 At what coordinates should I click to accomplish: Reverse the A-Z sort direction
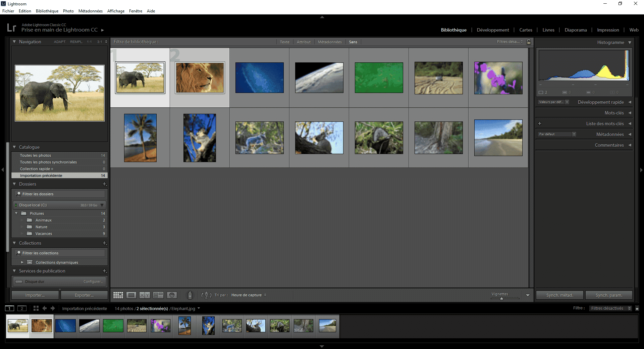pos(206,295)
